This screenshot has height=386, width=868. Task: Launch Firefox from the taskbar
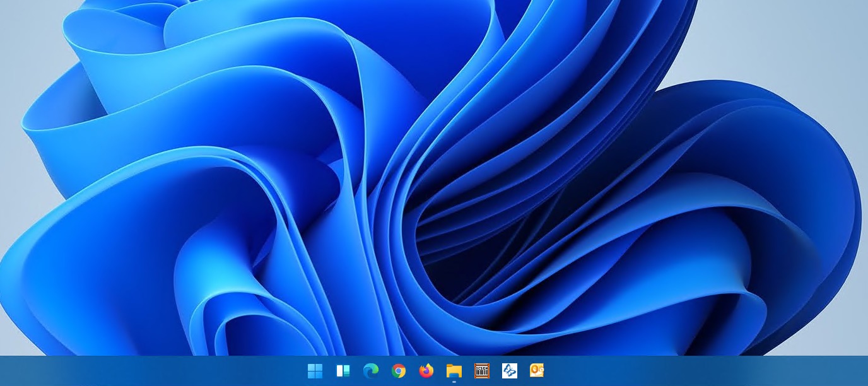point(426,371)
